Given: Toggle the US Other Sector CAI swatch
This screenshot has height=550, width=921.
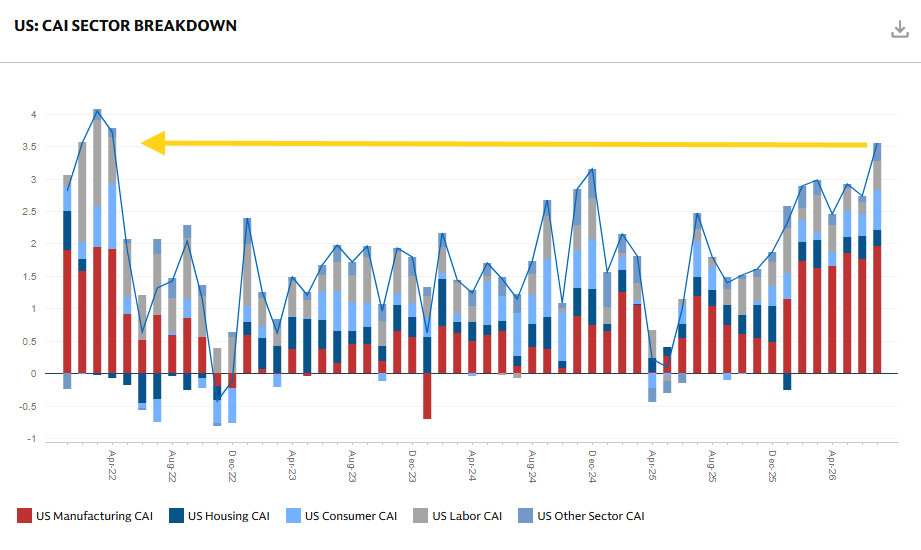Looking at the screenshot, I should click(525, 516).
